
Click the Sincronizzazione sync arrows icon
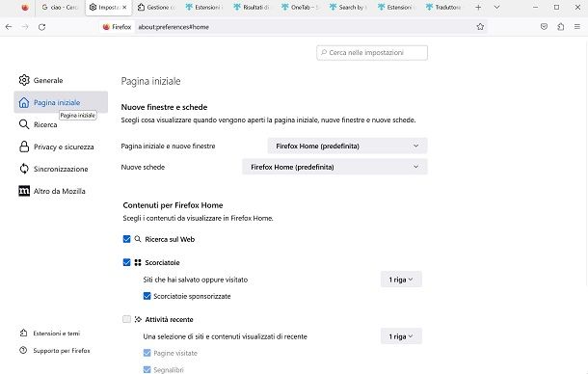(x=24, y=169)
